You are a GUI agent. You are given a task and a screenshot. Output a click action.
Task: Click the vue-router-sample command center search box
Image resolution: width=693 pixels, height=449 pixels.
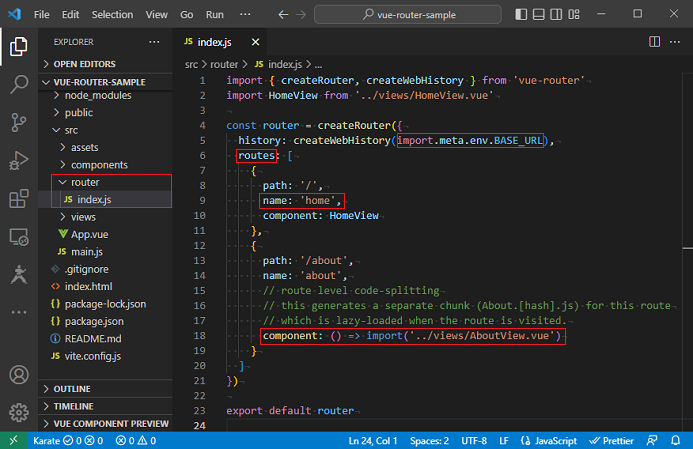pos(407,15)
